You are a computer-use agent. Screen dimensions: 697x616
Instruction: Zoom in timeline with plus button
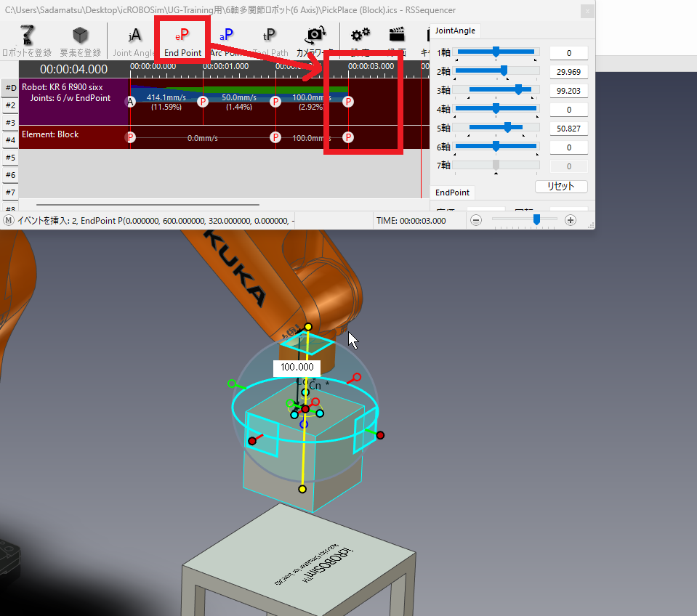(x=571, y=220)
